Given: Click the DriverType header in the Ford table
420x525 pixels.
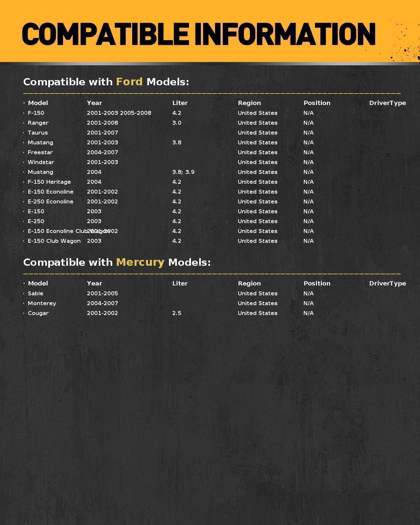Looking at the screenshot, I should [388, 103].
